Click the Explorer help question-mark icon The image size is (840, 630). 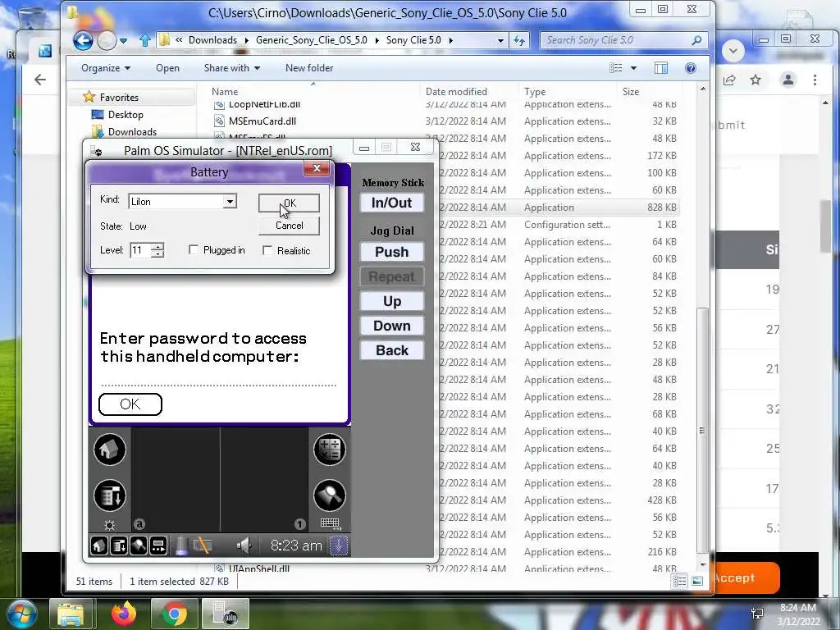click(691, 68)
